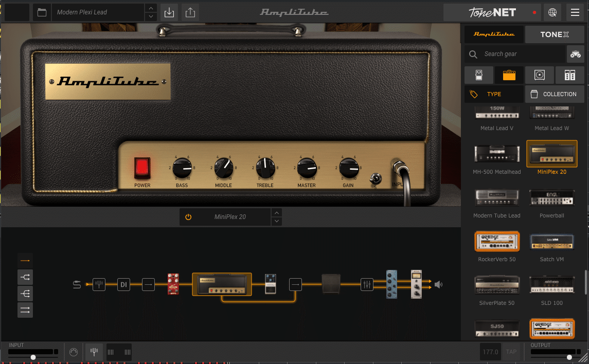The height and width of the screenshot is (364, 589).
Task: Click the mixer block in signal chain
Action: click(367, 284)
